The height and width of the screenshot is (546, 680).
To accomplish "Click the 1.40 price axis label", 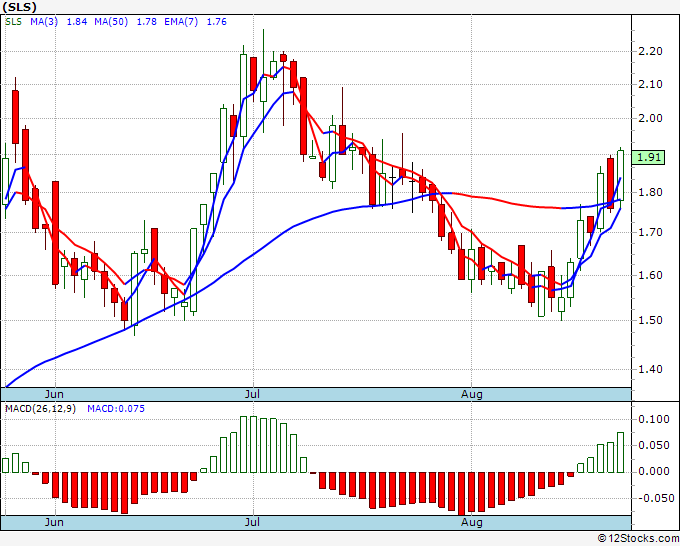I will tap(651, 369).
